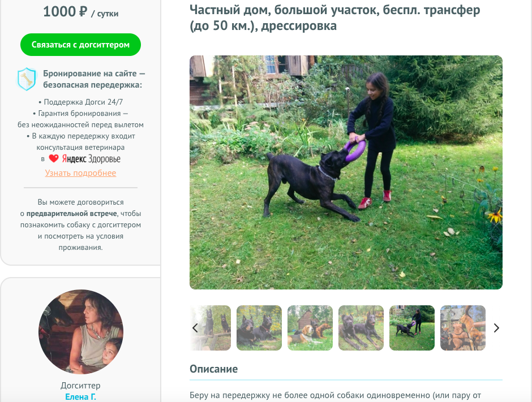
Task: Select thumbnail of girl playing with puller
Action: (412, 328)
